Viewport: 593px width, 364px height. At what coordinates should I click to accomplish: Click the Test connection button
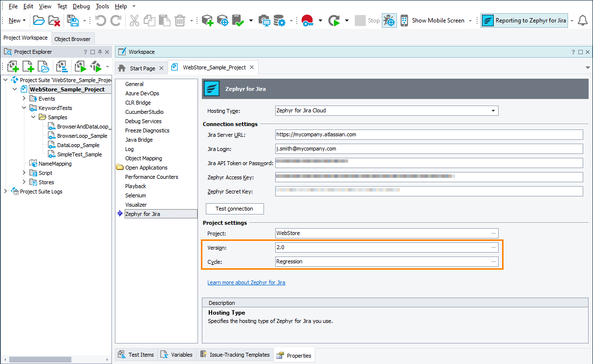pos(235,209)
